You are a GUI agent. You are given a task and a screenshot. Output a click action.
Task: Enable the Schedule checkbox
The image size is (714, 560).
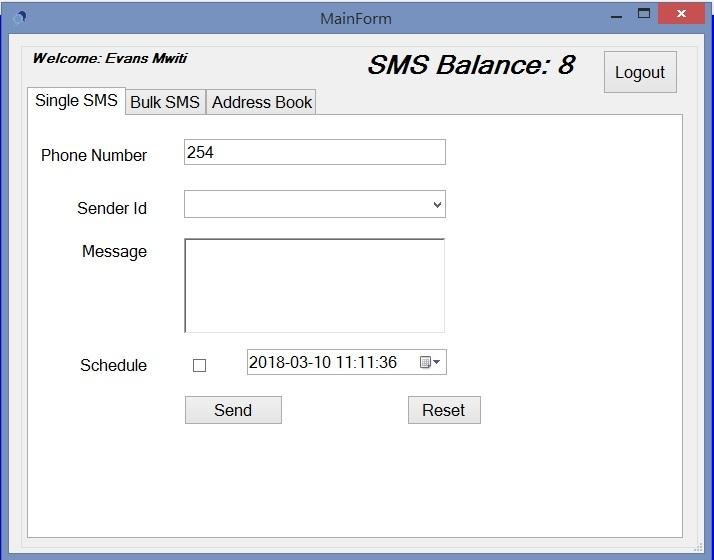point(199,366)
